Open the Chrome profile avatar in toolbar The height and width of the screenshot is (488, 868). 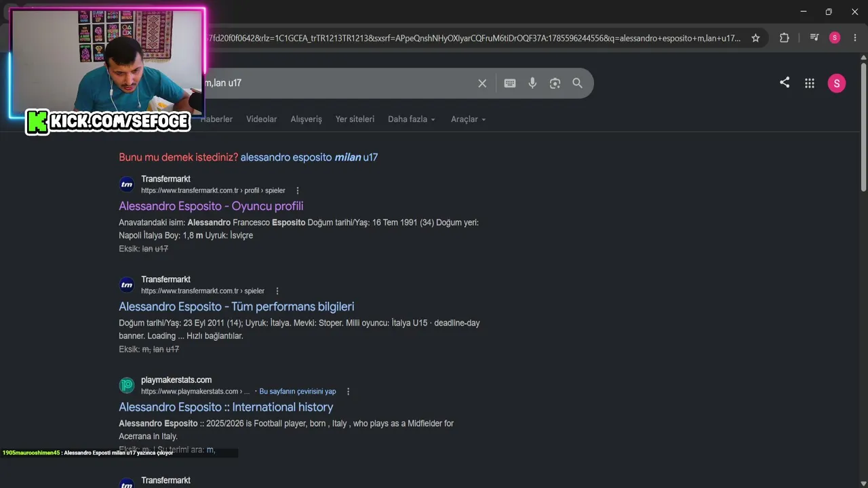(x=835, y=38)
